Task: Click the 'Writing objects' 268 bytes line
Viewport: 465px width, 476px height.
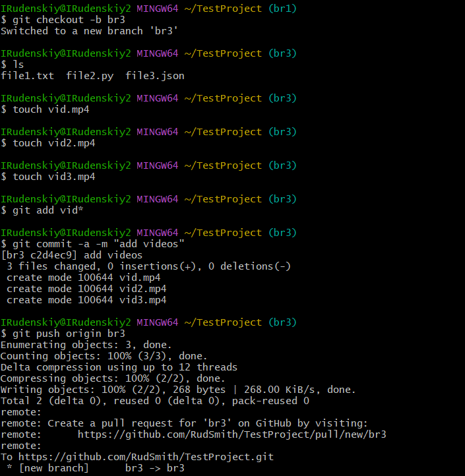Action: (x=178, y=390)
